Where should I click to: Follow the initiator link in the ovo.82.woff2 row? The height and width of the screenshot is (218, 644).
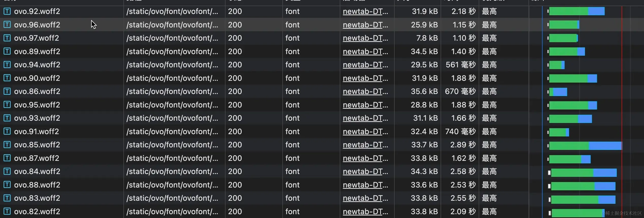coord(365,212)
